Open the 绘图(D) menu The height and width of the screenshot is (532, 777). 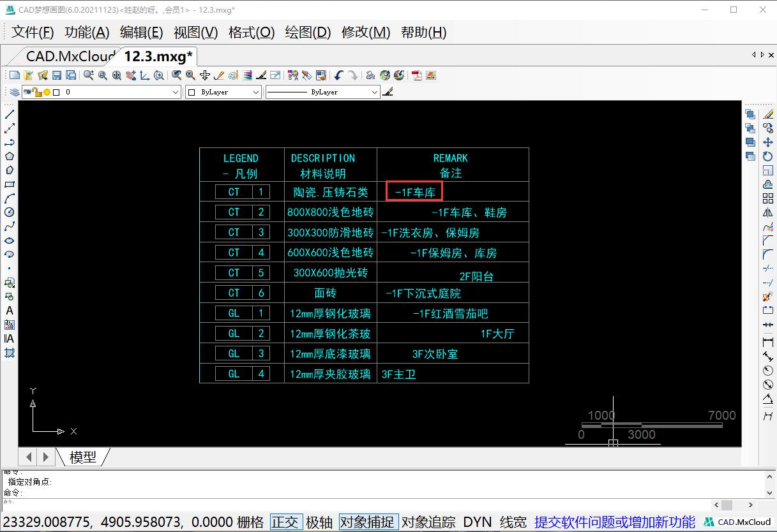(x=307, y=33)
